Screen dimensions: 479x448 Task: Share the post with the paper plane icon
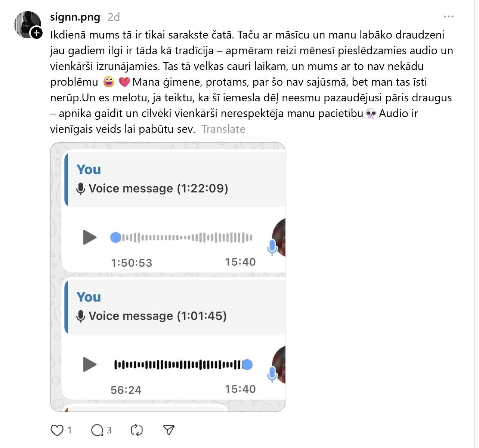pyautogui.click(x=169, y=430)
